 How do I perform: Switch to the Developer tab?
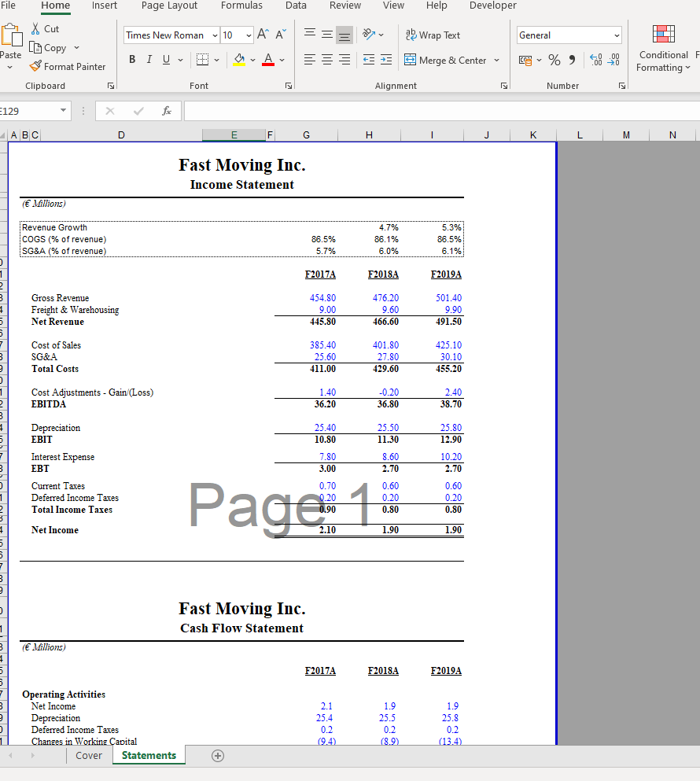492,6
